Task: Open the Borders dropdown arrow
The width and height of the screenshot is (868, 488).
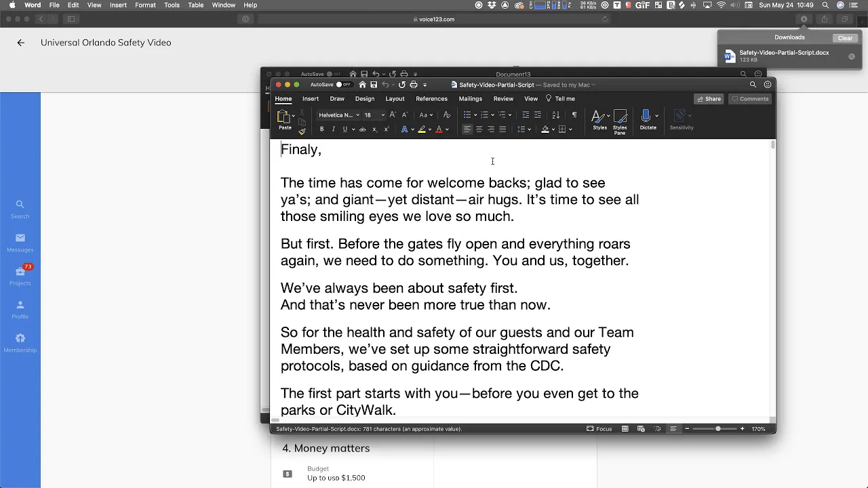Action: pos(570,129)
